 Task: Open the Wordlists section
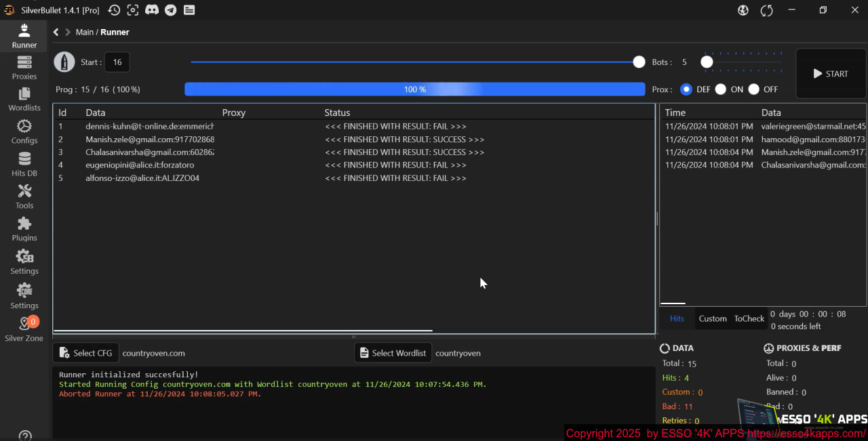24,100
